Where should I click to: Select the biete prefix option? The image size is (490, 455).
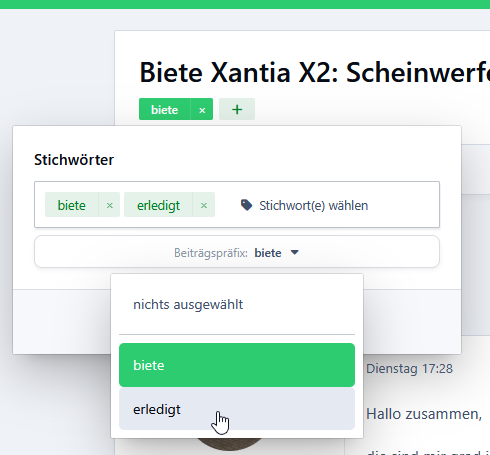tap(237, 365)
